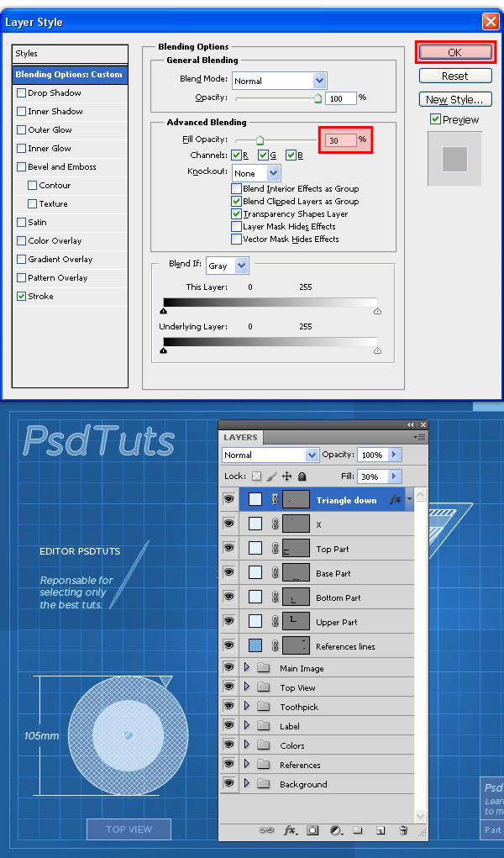Image resolution: width=504 pixels, height=858 pixels.
Task: Click chain link on References lines layer
Action: (x=276, y=645)
